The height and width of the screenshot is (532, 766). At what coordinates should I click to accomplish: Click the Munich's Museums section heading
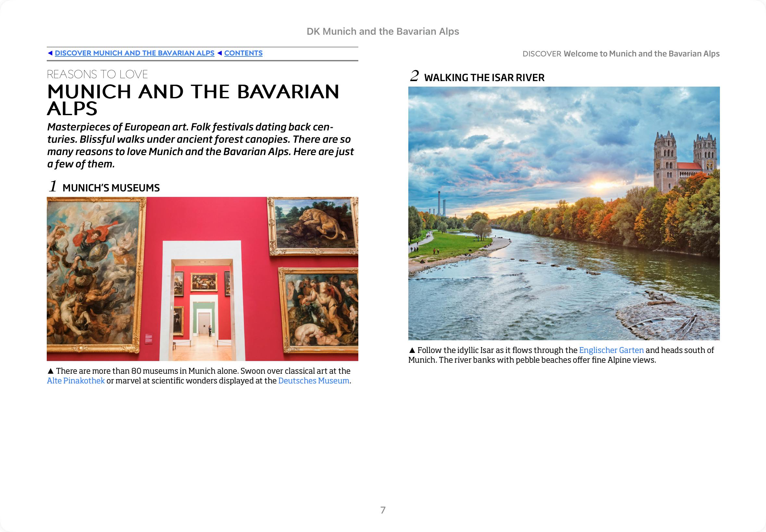point(111,188)
